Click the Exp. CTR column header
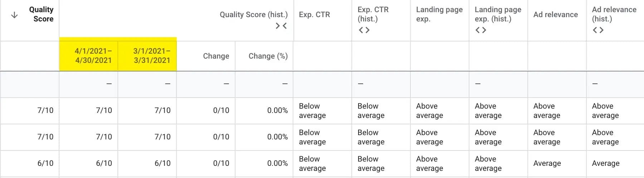Viewport: 644px width, 178px height. tap(314, 15)
